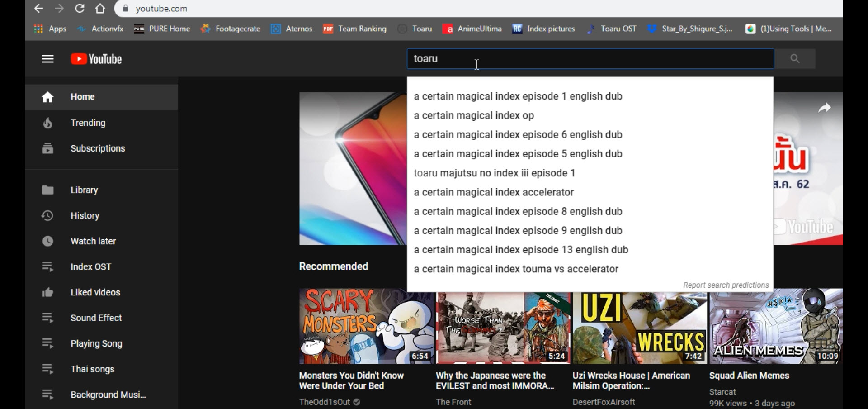Image resolution: width=868 pixels, height=409 pixels.
Task: Click the Index OST playlist icon
Action: tap(47, 267)
